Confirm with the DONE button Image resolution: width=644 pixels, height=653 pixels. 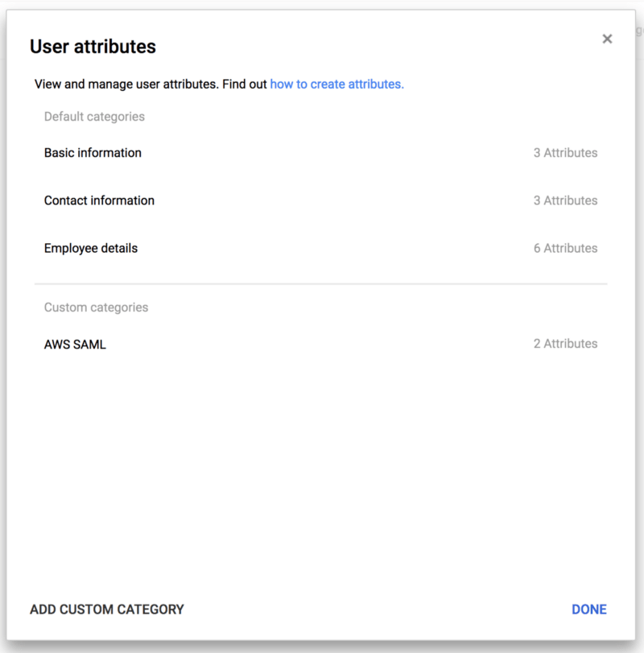589,610
